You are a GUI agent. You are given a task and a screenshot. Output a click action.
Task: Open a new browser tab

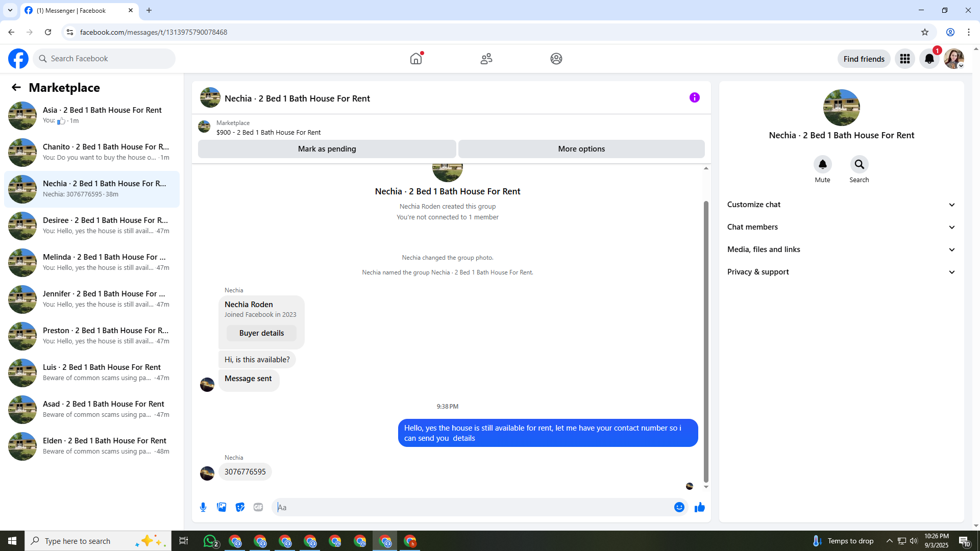pos(149,10)
